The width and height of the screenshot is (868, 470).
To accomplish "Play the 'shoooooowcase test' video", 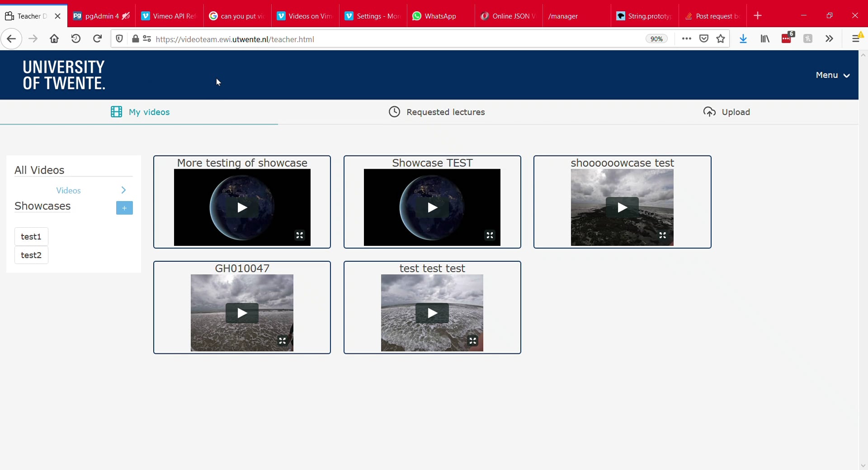I will pyautogui.click(x=622, y=207).
